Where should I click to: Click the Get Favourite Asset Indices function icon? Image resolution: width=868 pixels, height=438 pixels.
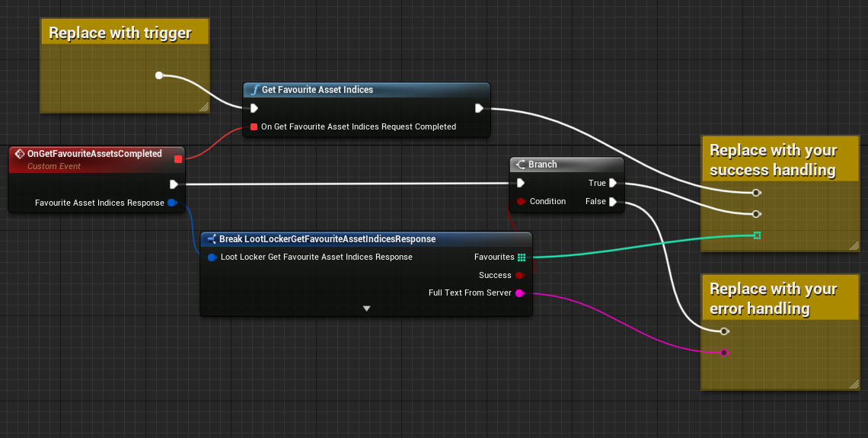coord(254,90)
